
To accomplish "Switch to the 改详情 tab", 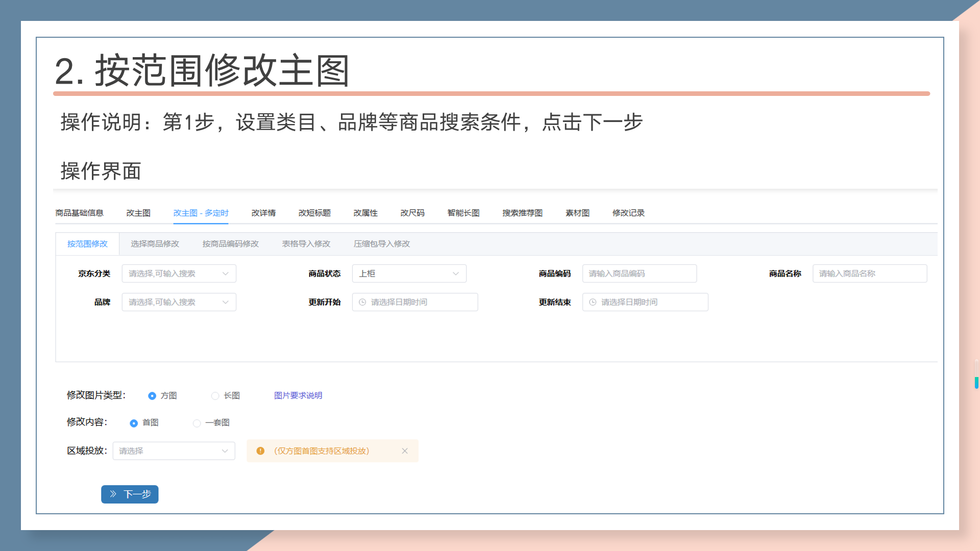I will coord(263,213).
